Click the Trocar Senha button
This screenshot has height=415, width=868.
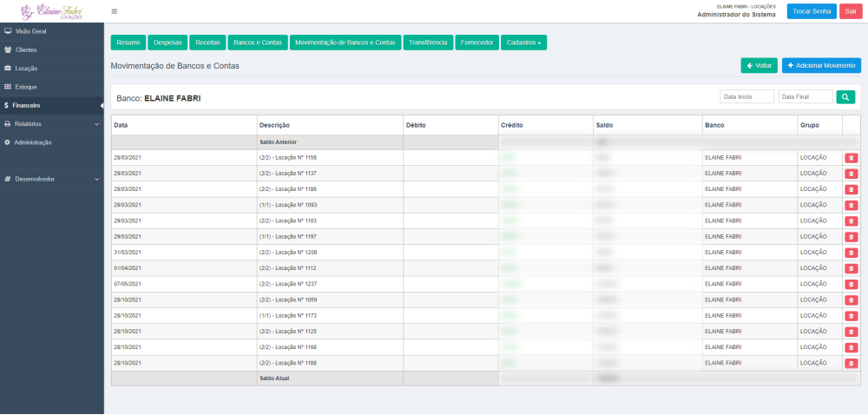[812, 11]
